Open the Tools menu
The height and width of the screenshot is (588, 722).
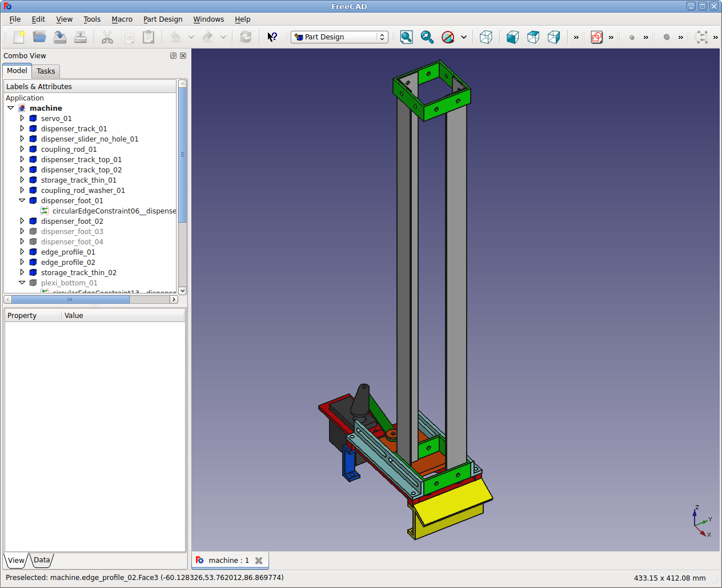tap(92, 19)
